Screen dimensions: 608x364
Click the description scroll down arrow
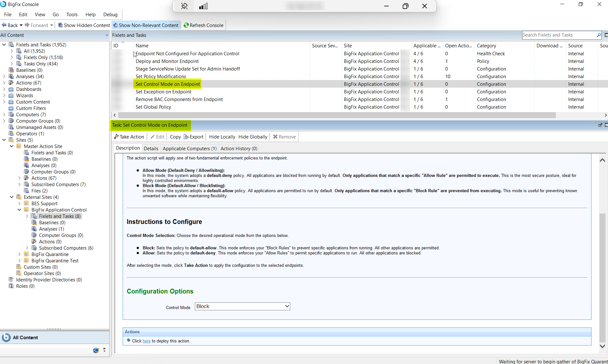[x=602, y=346]
